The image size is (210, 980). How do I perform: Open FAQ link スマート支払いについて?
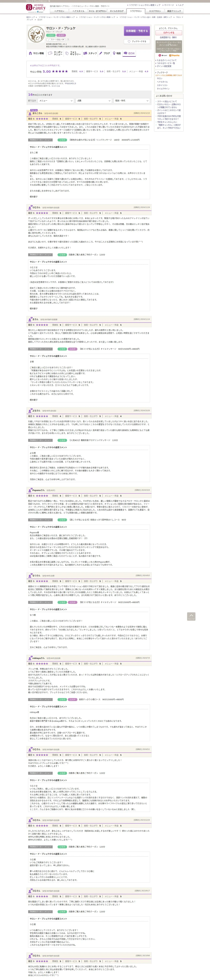167,102
